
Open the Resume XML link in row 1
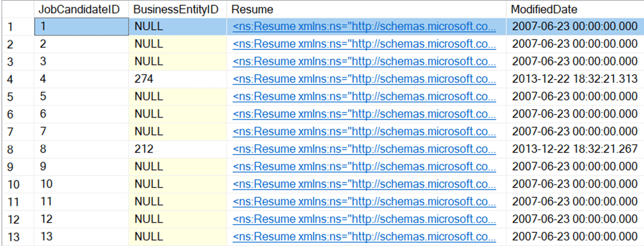[364, 27]
